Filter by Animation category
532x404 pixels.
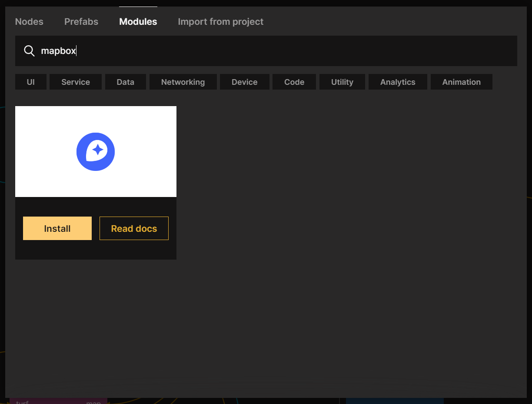click(461, 82)
